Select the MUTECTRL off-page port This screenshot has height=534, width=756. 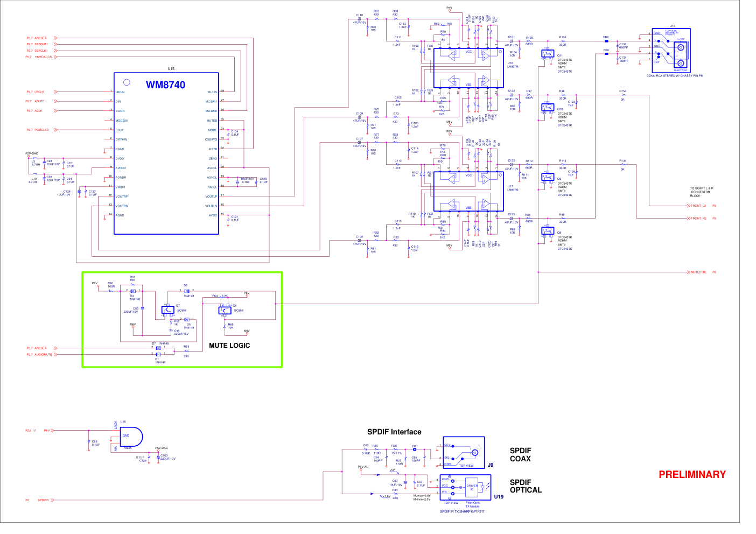[698, 272]
